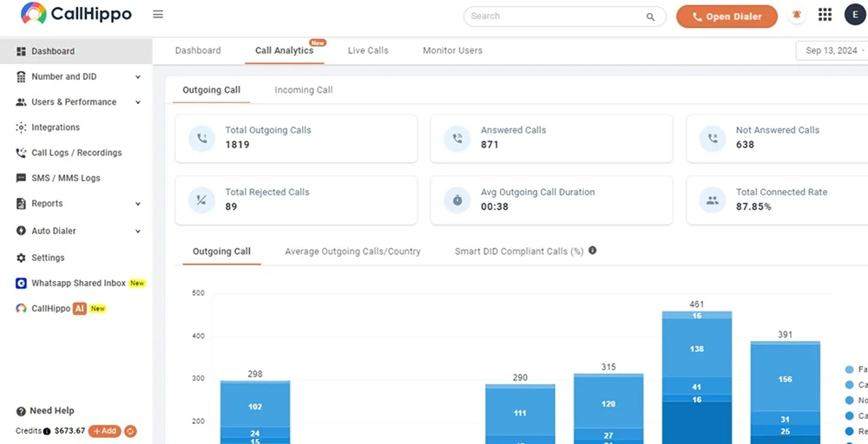Click the bar totaling 290
This screenshot has height=444, width=868.
coord(520,415)
